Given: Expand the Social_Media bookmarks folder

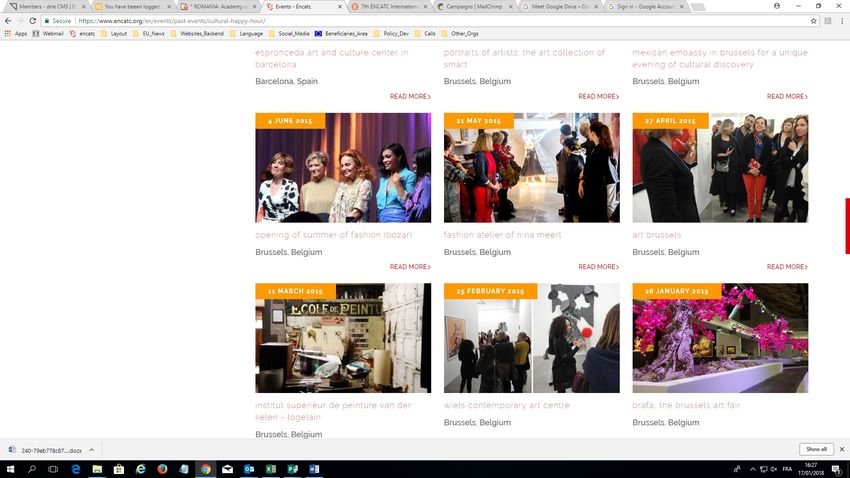Looking at the screenshot, I should [x=289, y=34].
